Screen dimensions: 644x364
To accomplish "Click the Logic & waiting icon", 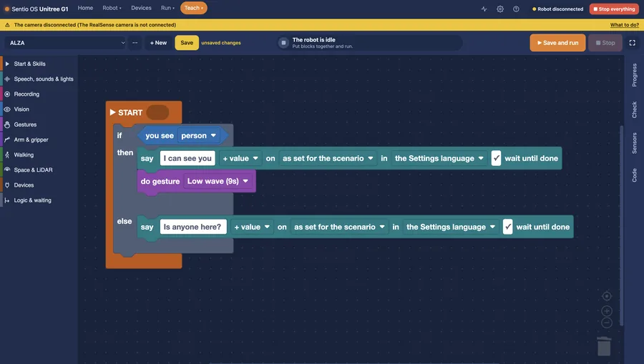I will pyautogui.click(x=7, y=200).
